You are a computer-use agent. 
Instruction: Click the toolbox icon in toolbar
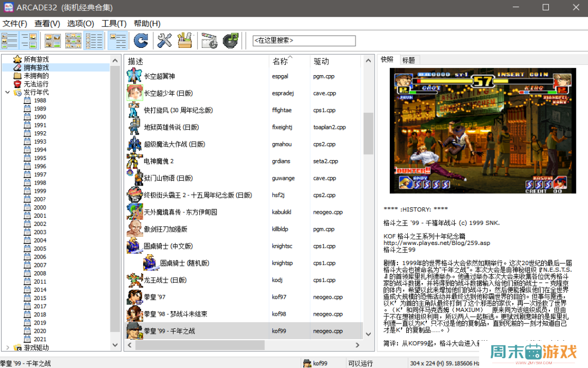point(185,40)
